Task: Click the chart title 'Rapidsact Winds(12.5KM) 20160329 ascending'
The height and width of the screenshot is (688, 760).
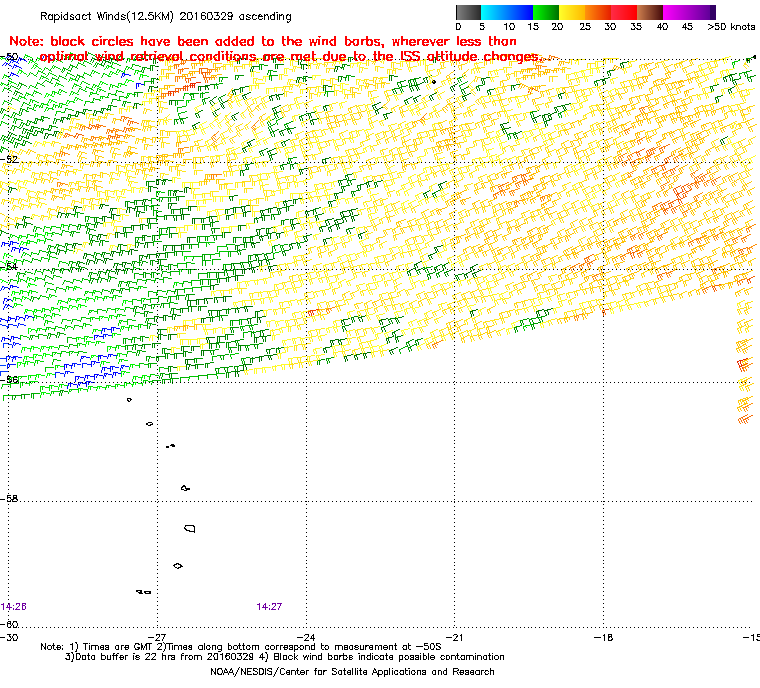Action: pos(166,16)
